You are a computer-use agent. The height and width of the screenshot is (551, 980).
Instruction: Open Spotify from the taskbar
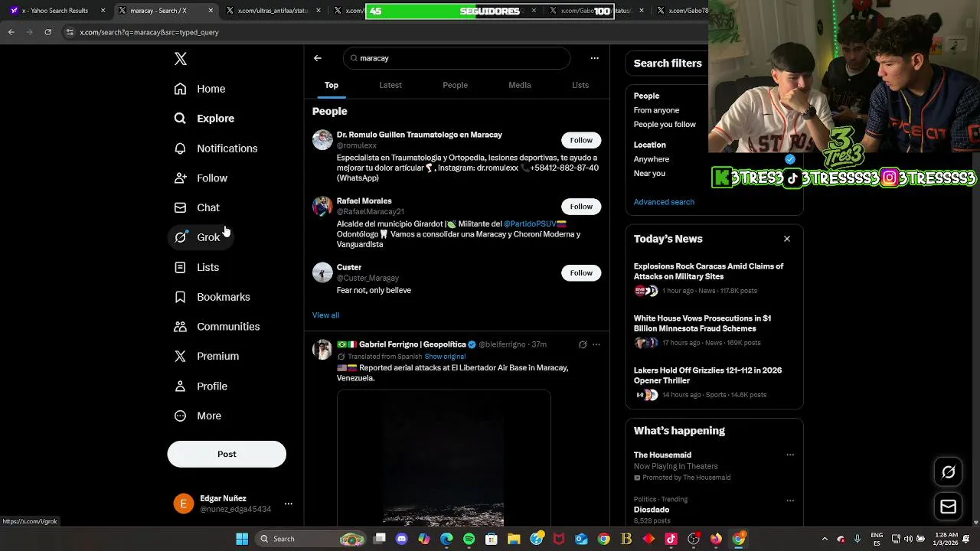(469, 539)
